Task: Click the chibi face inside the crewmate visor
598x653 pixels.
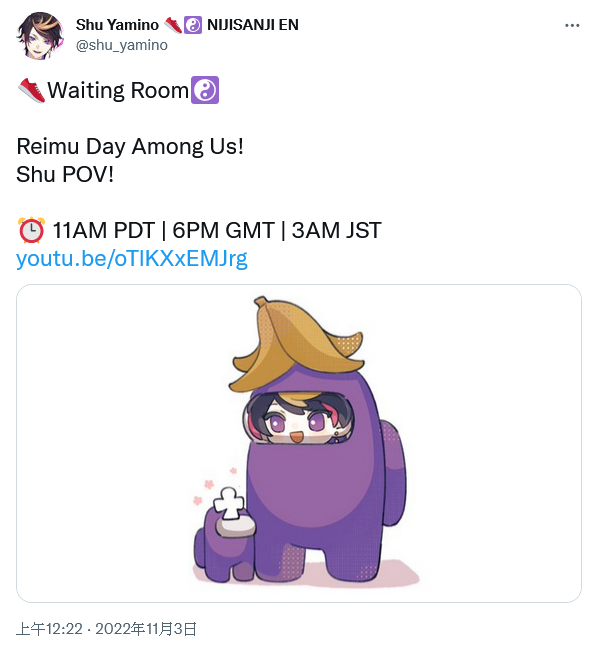Action: click(x=298, y=419)
